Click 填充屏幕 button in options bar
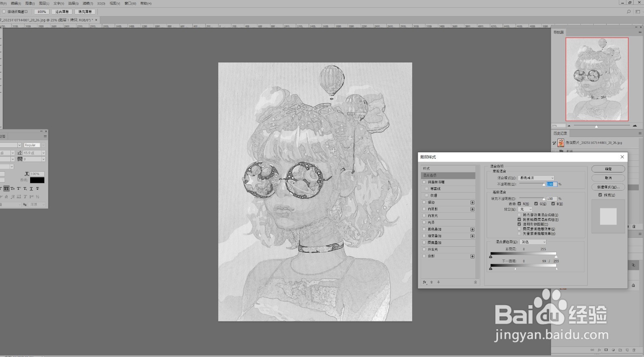Viewport: 644px width, 357px height. (x=85, y=12)
